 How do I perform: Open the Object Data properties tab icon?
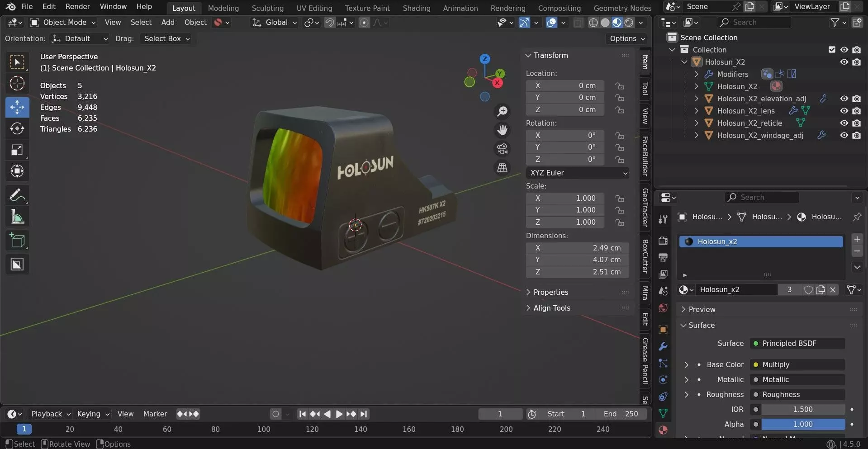[663, 413]
